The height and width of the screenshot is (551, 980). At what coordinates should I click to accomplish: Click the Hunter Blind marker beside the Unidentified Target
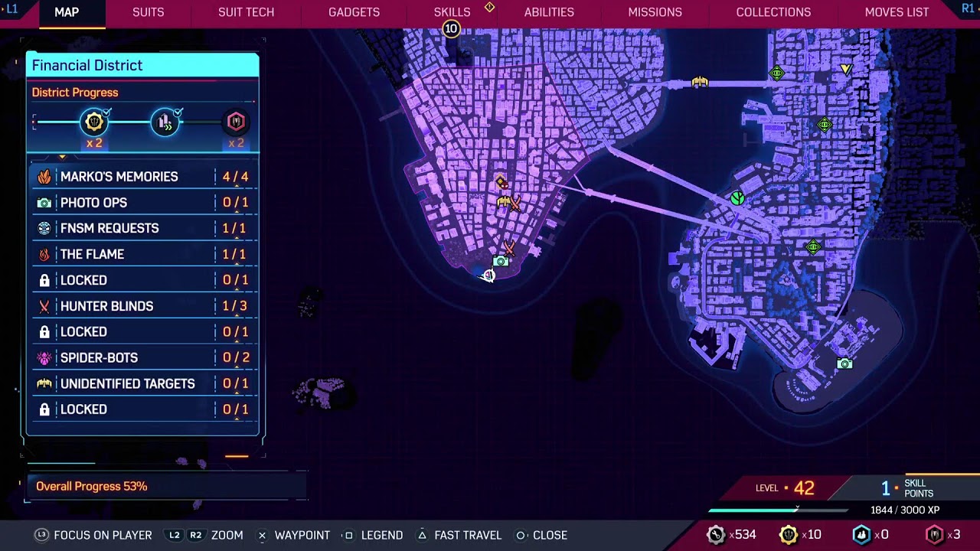point(515,204)
